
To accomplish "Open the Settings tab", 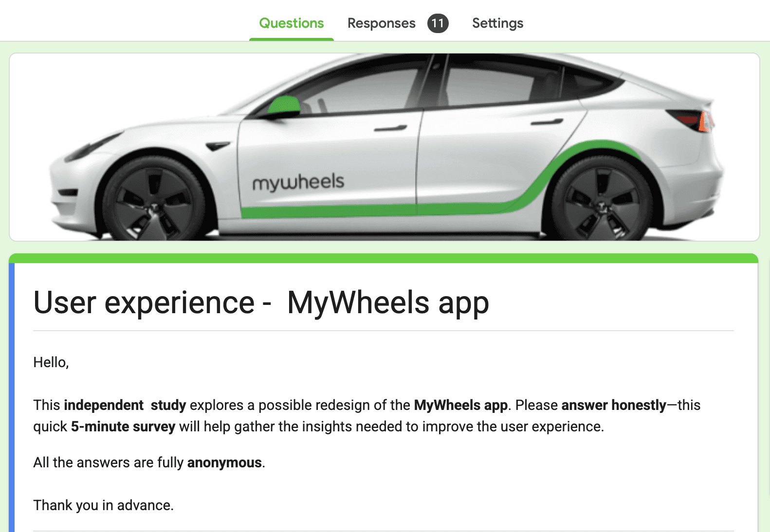I will [497, 23].
